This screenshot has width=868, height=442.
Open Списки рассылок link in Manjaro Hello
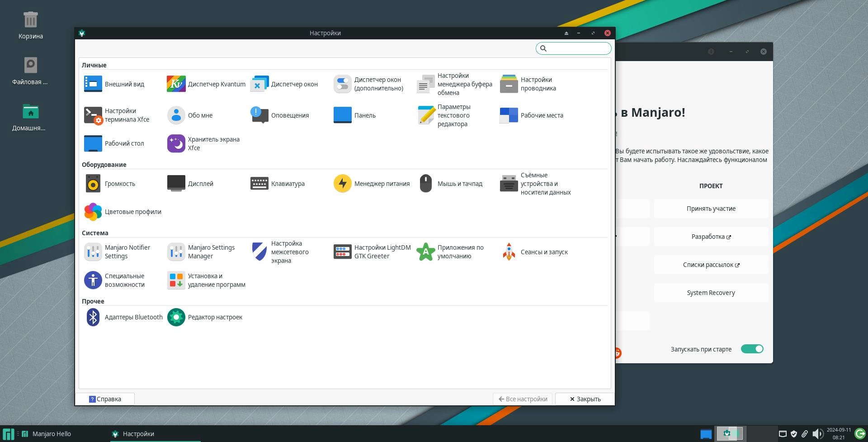(x=711, y=265)
